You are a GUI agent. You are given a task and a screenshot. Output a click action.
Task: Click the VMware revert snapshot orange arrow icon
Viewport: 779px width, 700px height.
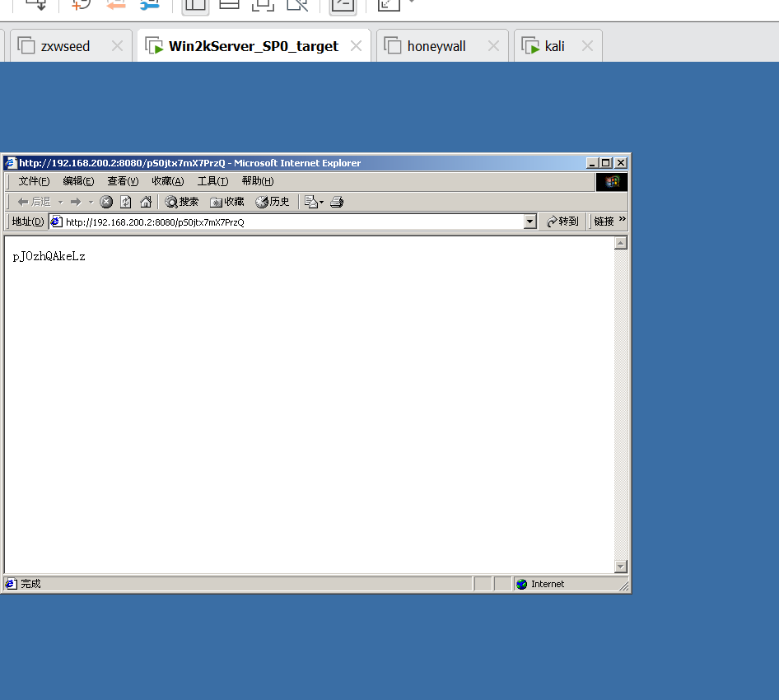coord(116,5)
